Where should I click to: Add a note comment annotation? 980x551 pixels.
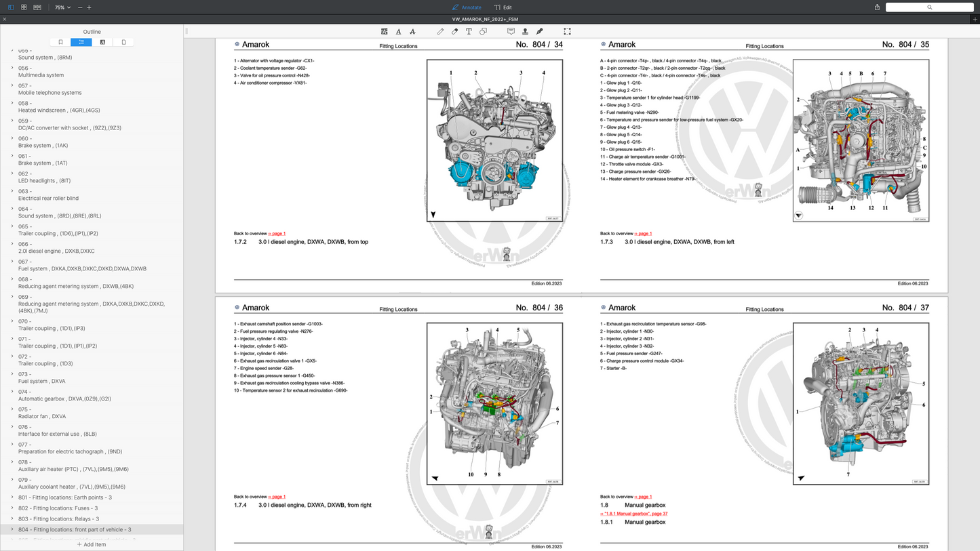click(511, 31)
